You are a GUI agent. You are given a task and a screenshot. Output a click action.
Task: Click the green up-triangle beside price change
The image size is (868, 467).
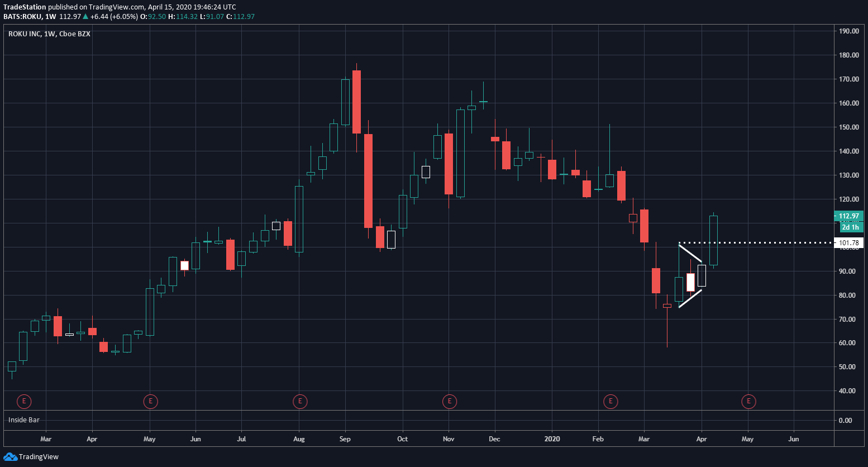85,17
